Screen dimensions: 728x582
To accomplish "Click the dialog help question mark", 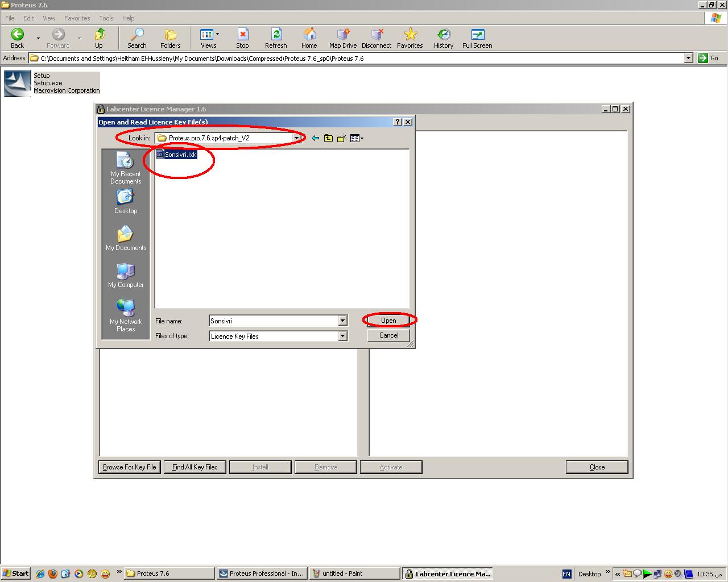I will [x=398, y=122].
